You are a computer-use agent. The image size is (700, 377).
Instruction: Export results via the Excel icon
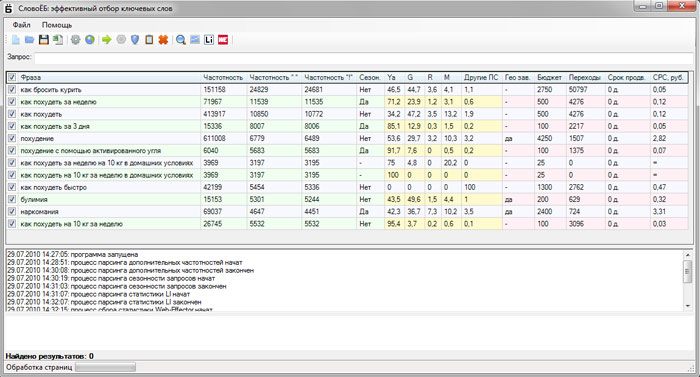click(x=58, y=40)
